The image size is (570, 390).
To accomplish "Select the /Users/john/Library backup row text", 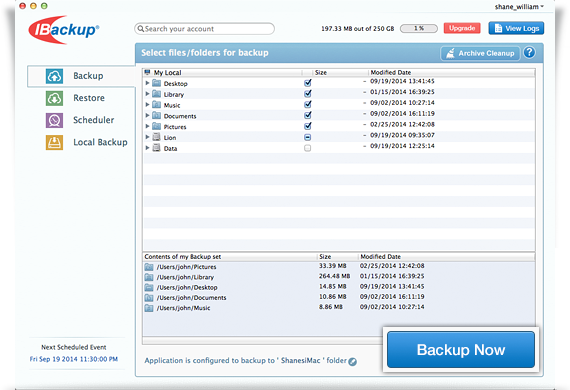I will click(x=185, y=277).
